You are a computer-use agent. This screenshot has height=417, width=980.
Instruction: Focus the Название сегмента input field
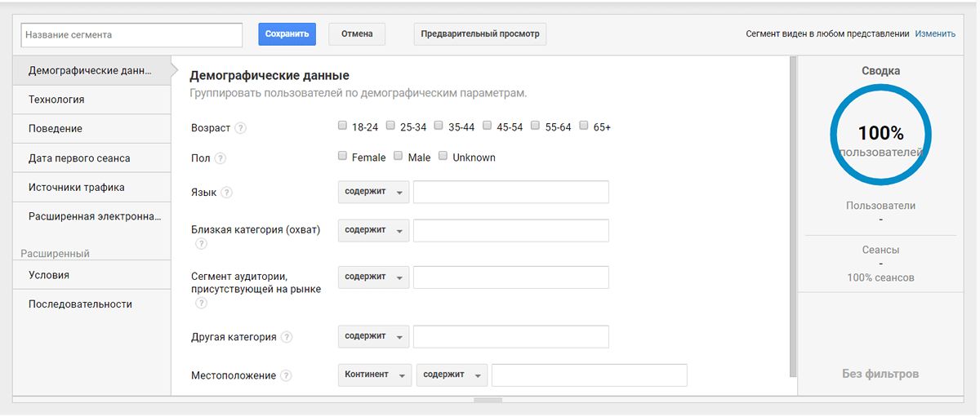point(131,35)
